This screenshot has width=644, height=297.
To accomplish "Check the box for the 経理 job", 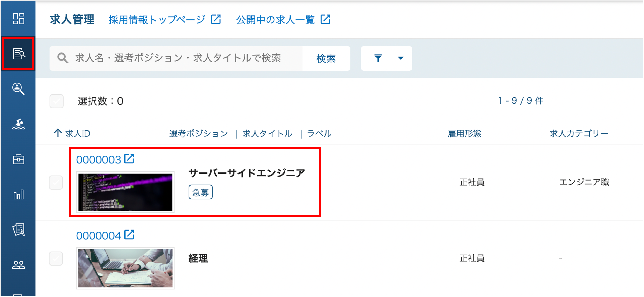I will point(56,258).
